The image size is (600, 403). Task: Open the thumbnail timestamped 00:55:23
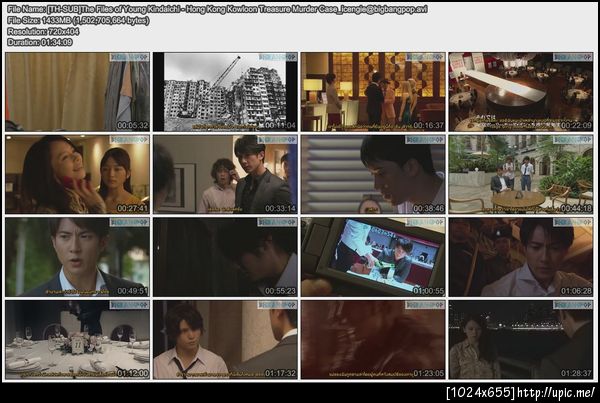coord(225,257)
